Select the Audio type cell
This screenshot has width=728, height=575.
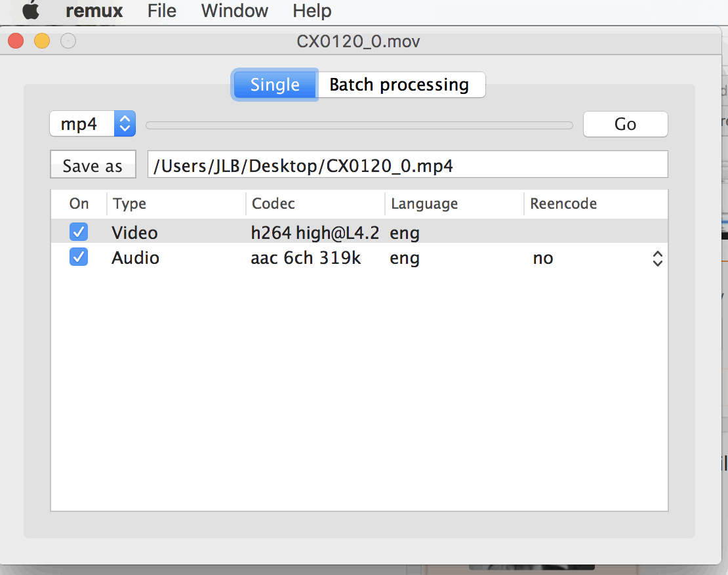point(136,258)
